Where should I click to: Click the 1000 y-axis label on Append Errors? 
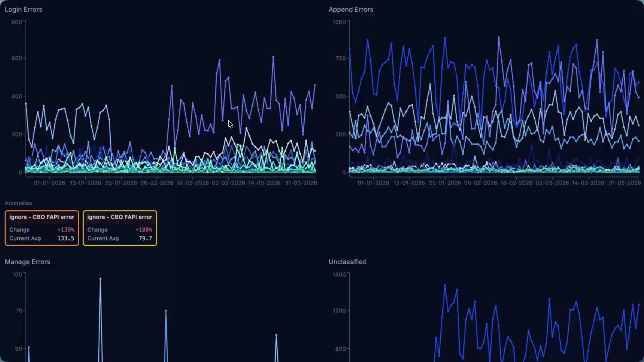pos(339,22)
